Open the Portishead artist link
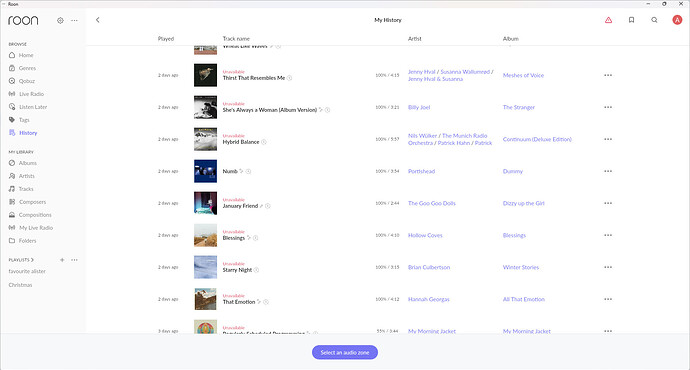Viewport: 690px width, 370px height. click(421, 171)
